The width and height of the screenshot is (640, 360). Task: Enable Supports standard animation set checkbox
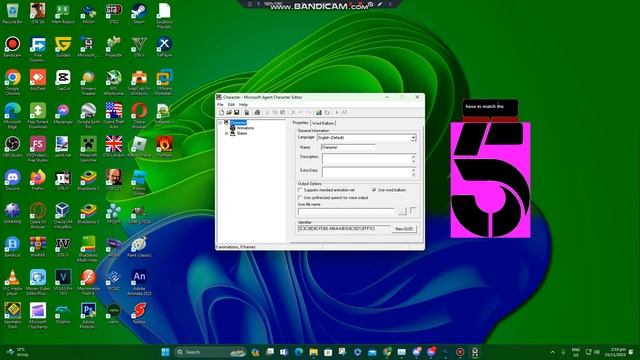tap(300, 190)
